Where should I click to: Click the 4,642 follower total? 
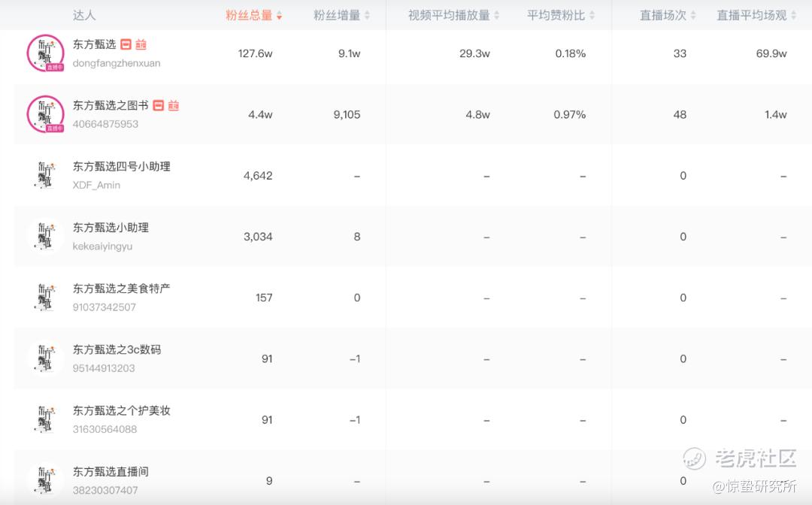pyautogui.click(x=258, y=175)
